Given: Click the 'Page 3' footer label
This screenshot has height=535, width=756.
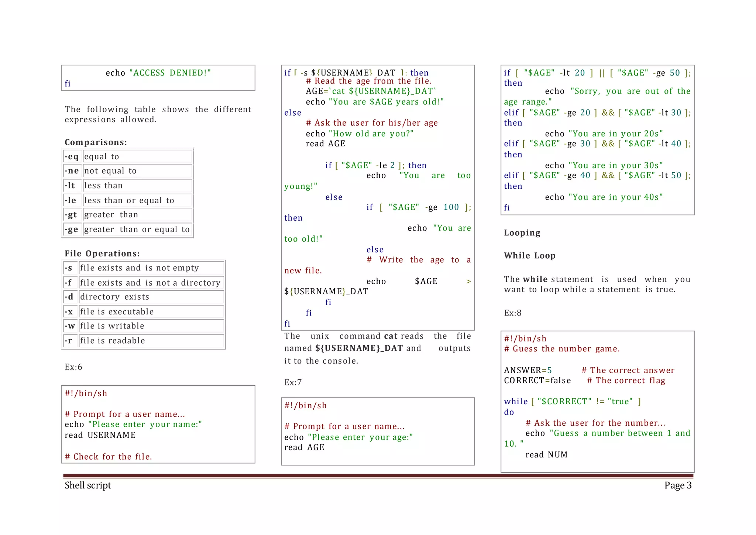Looking at the screenshot, I should click(x=678, y=485).
